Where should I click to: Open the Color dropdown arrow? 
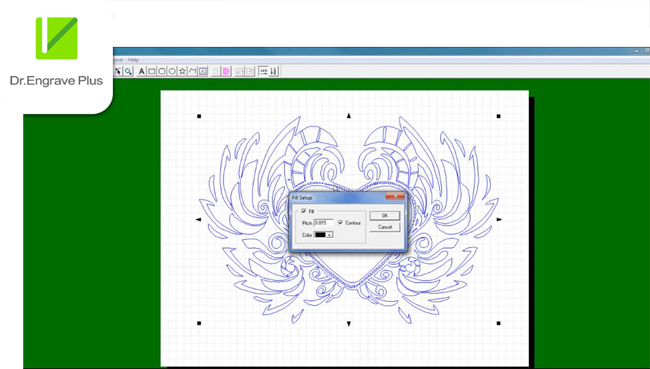(x=330, y=235)
